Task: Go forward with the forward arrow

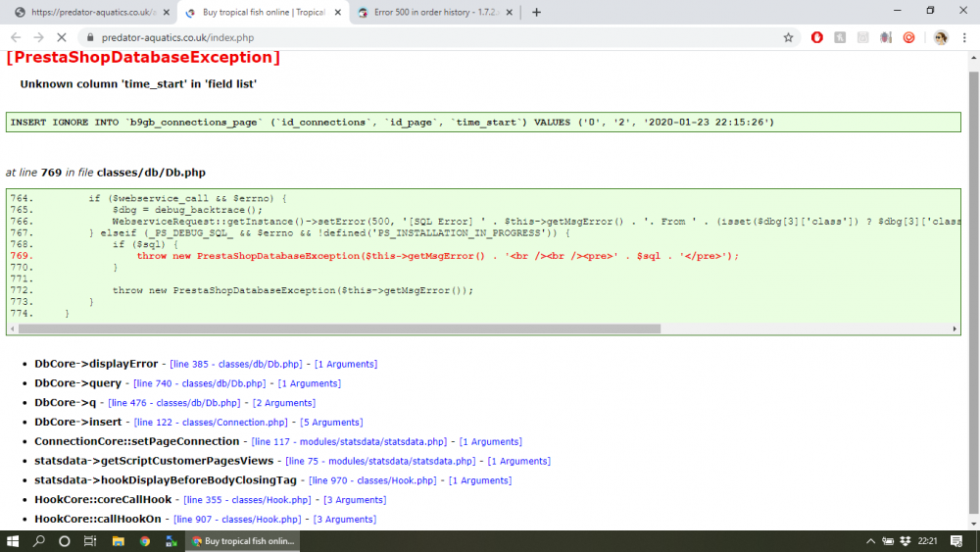Action: (x=39, y=37)
